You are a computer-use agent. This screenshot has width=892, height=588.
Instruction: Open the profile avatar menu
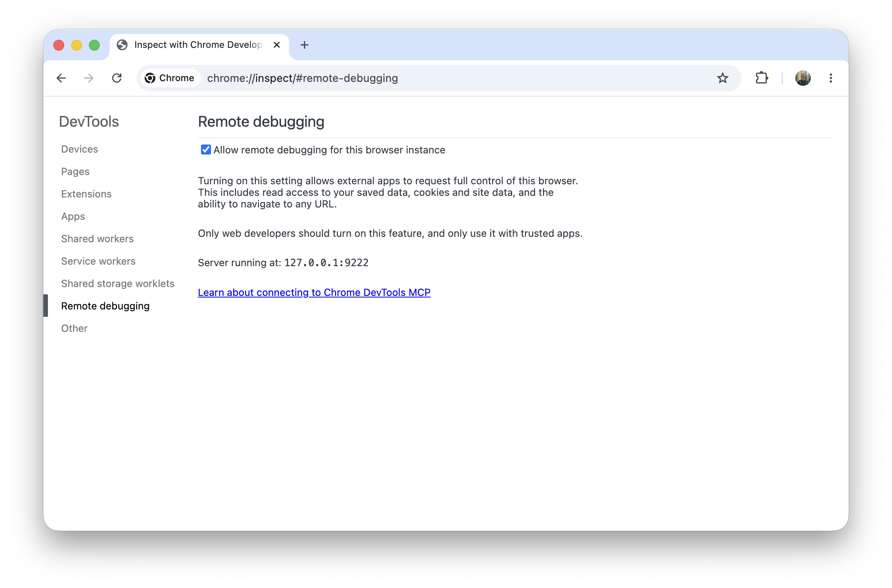coord(803,78)
